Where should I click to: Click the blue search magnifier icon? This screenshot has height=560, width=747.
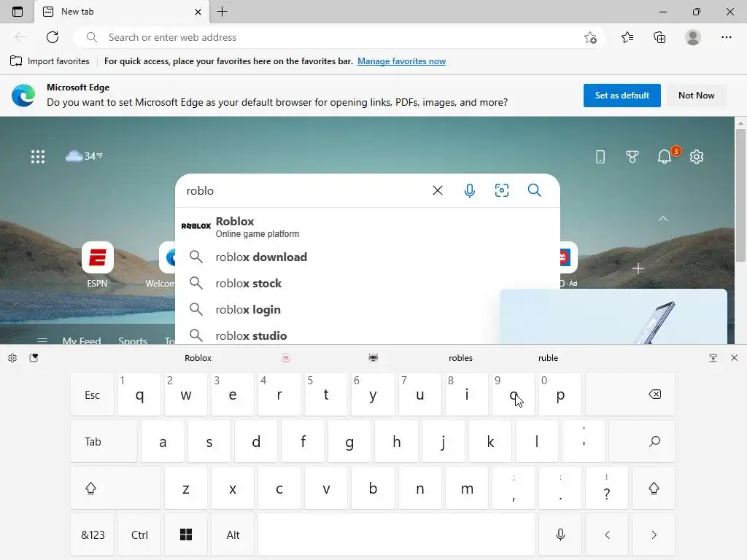(x=535, y=190)
